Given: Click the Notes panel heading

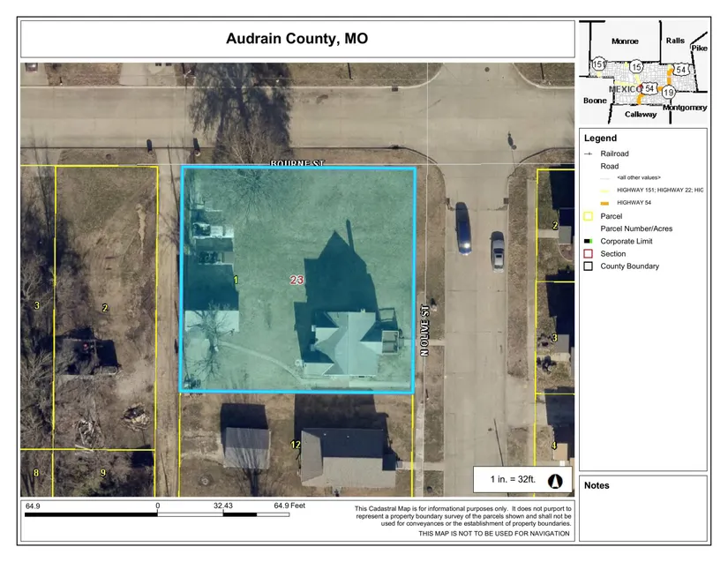Looking at the screenshot, I should click(597, 485).
